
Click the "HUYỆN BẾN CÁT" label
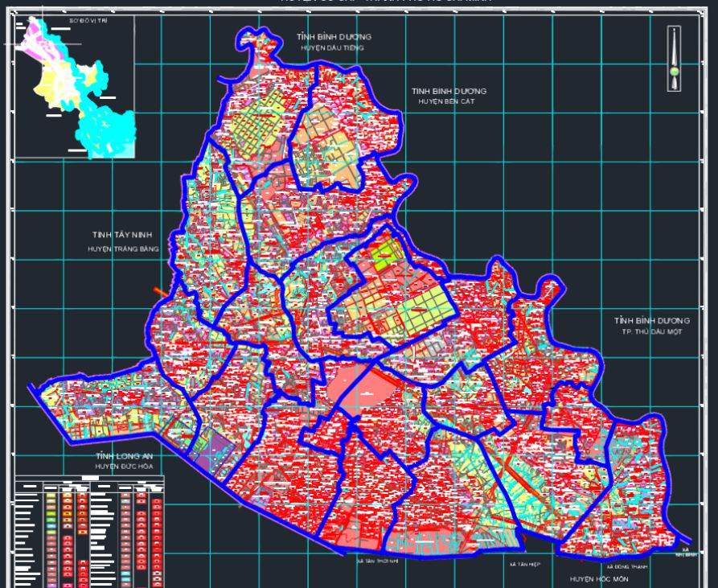[x=446, y=101]
